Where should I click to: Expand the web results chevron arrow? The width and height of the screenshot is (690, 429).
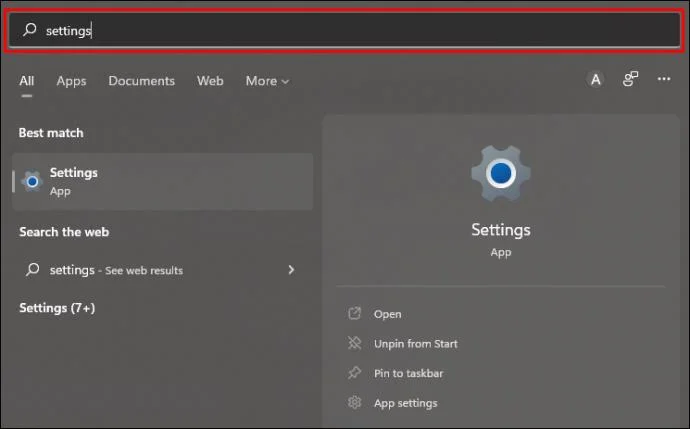point(291,270)
